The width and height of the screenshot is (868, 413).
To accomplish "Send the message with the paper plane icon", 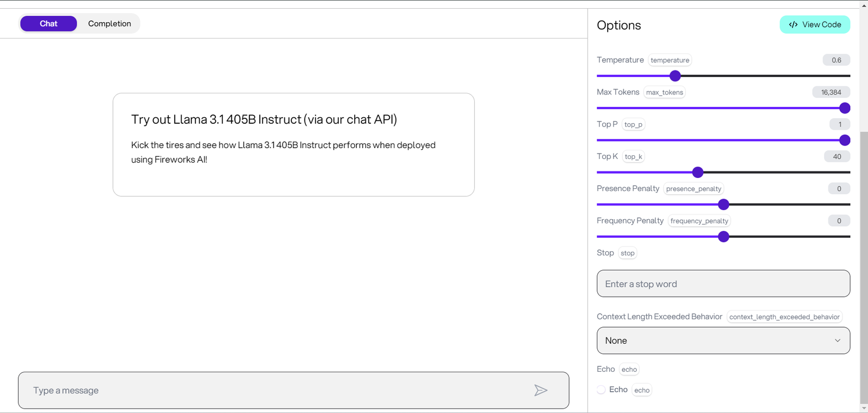I will coord(540,390).
